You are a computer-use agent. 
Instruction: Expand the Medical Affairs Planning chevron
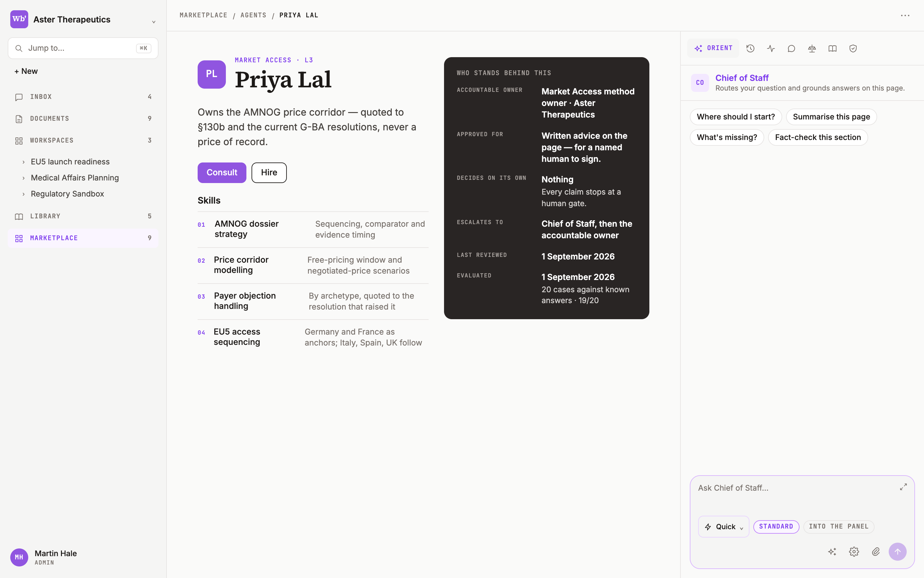tap(24, 178)
